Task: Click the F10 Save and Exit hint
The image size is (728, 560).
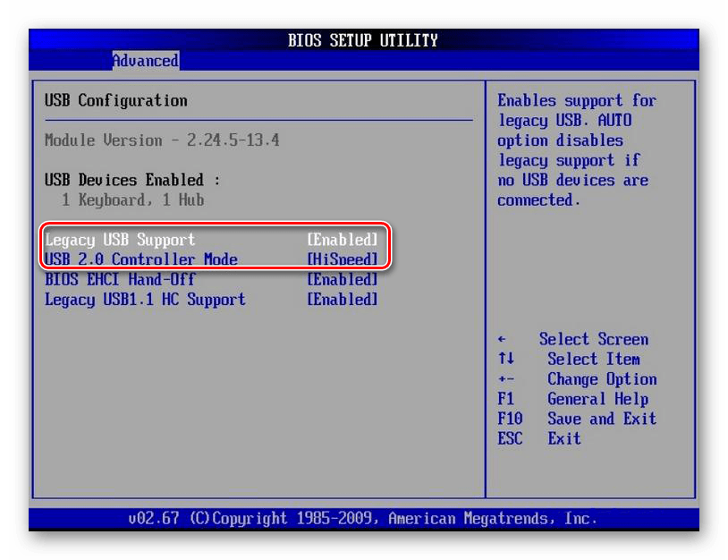Action: (x=510, y=419)
